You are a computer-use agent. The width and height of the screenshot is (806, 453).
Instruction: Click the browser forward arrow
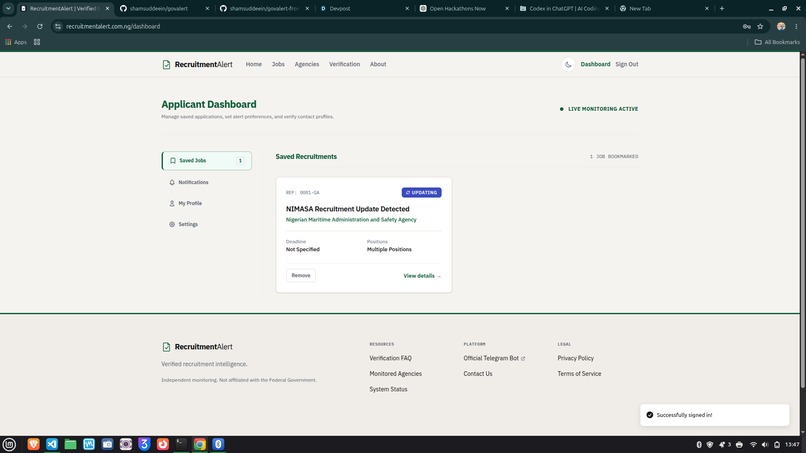24,26
